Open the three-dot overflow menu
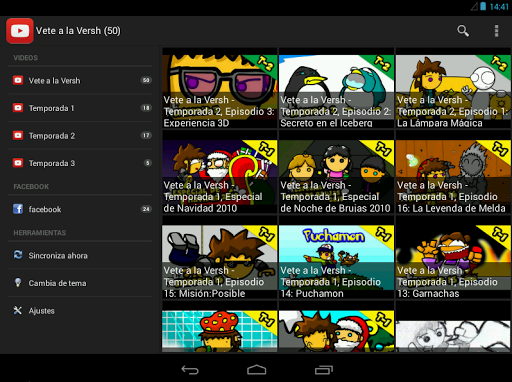The image size is (512, 382). pyautogui.click(x=496, y=31)
